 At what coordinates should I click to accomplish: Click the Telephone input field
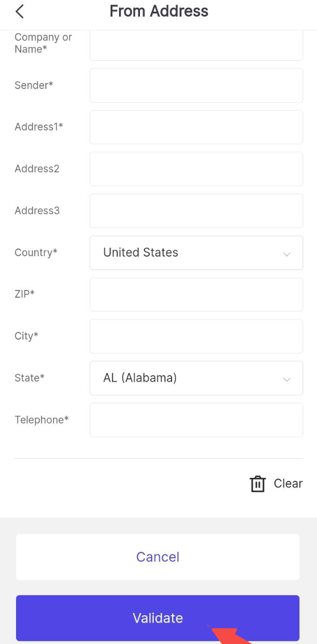pyautogui.click(x=196, y=420)
